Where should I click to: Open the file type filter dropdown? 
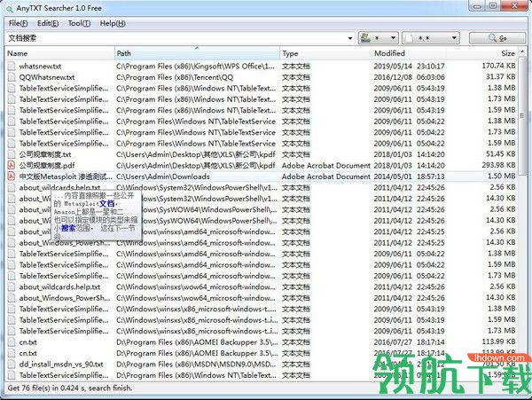click(x=431, y=38)
